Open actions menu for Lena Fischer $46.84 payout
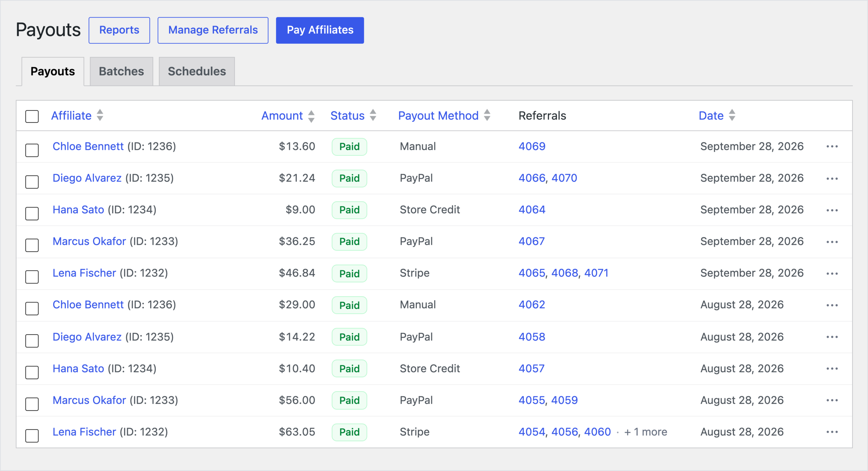This screenshot has height=471, width=868. pos(832,273)
